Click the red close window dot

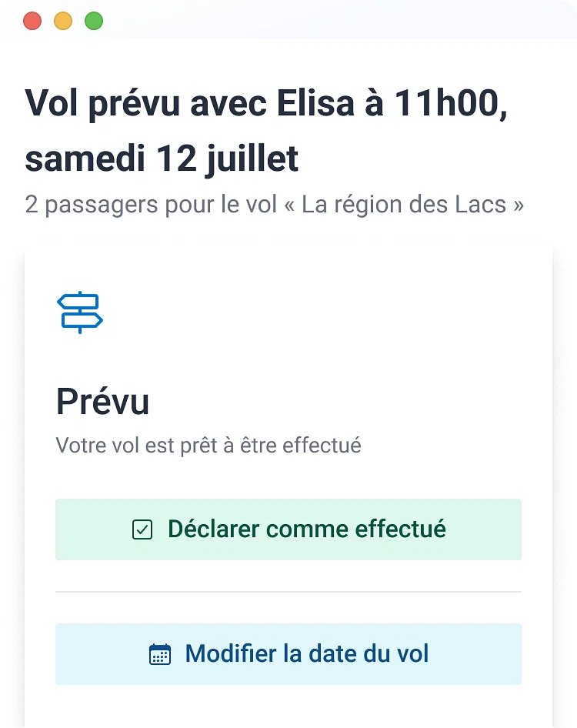(x=32, y=21)
